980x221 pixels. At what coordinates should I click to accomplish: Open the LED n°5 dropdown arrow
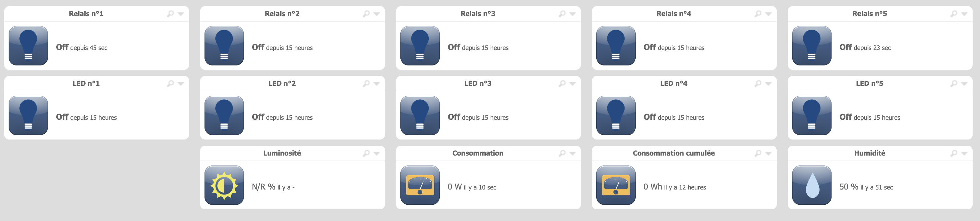click(x=964, y=84)
